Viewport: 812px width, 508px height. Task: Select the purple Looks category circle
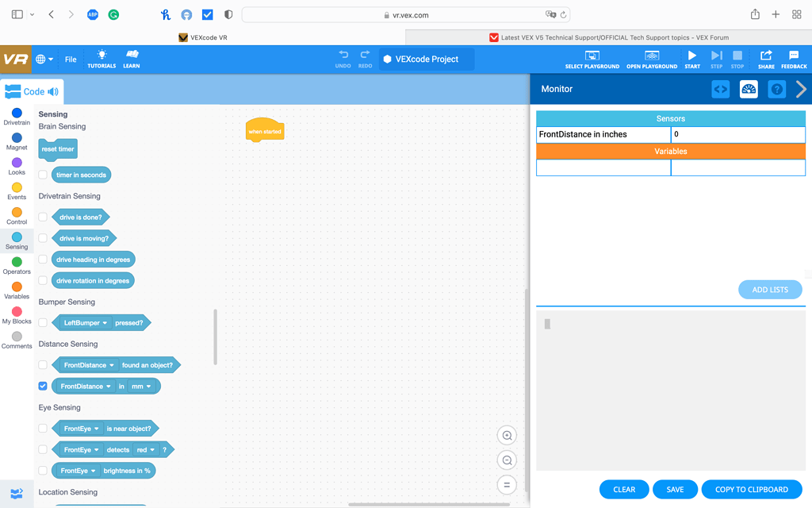tap(17, 163)
